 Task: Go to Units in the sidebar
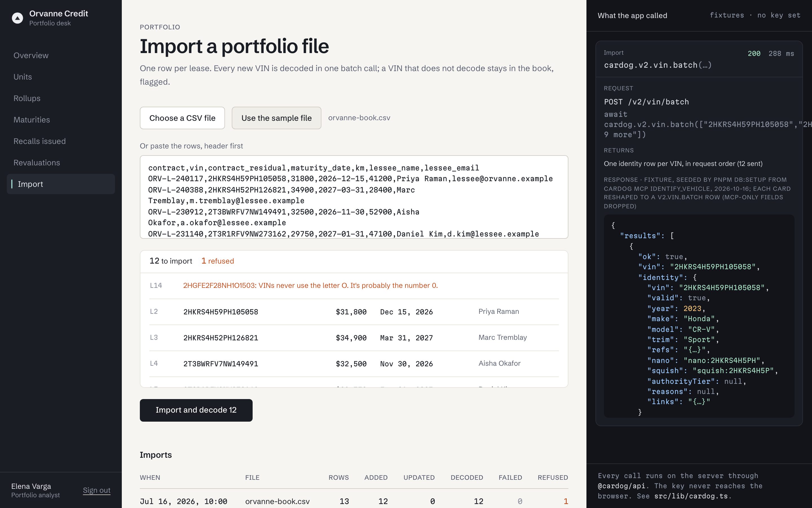tap(23, 77)
